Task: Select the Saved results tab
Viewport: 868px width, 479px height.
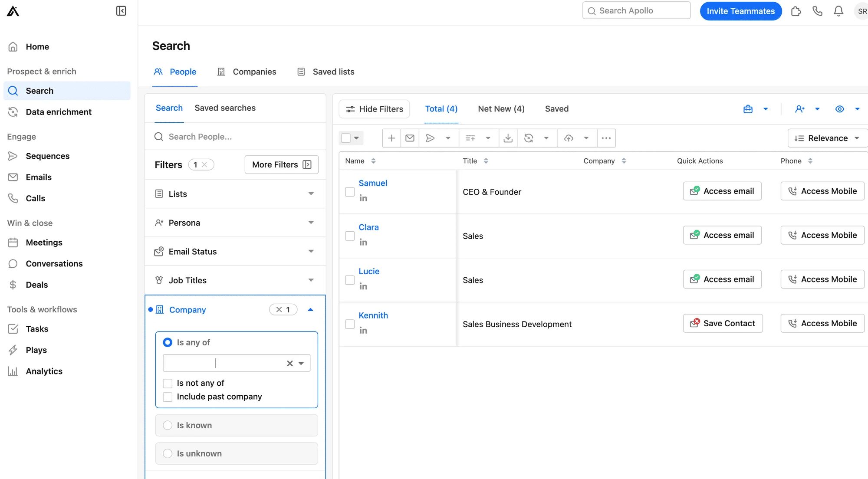Action: pyautogui.click(x=556, y=109)
